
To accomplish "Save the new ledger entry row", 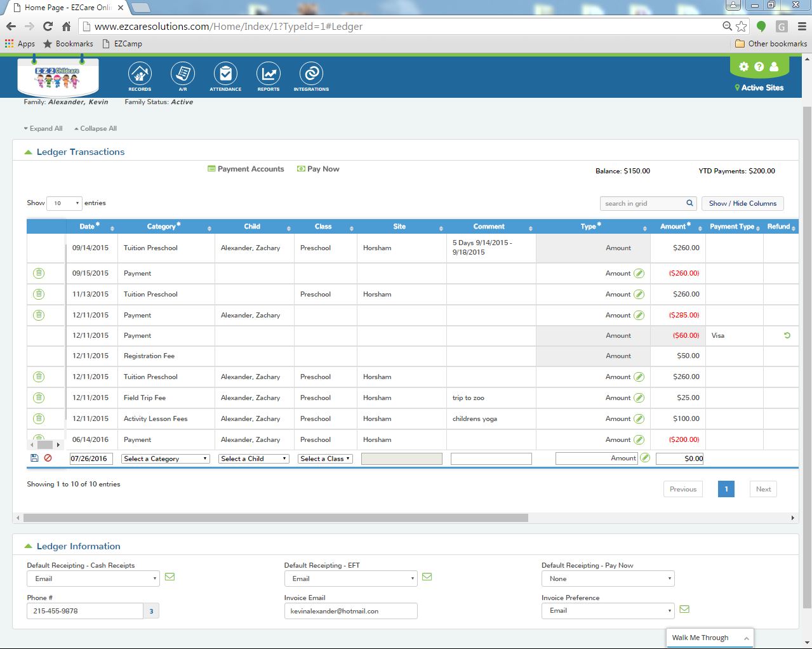I will coord(34,458).
